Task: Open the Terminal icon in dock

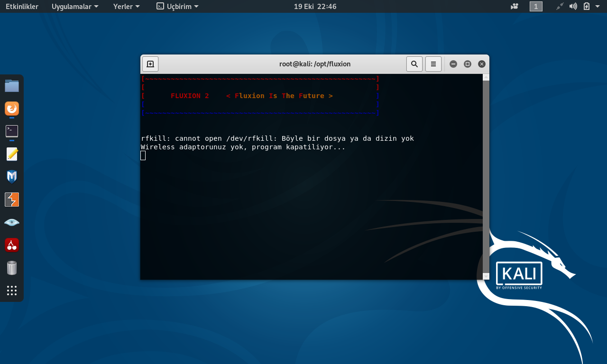Action: pos(12,131)
